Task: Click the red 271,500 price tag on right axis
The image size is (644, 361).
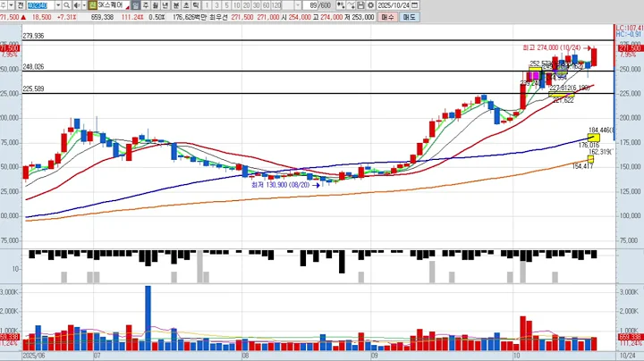Action: click(x=631, y=48)
